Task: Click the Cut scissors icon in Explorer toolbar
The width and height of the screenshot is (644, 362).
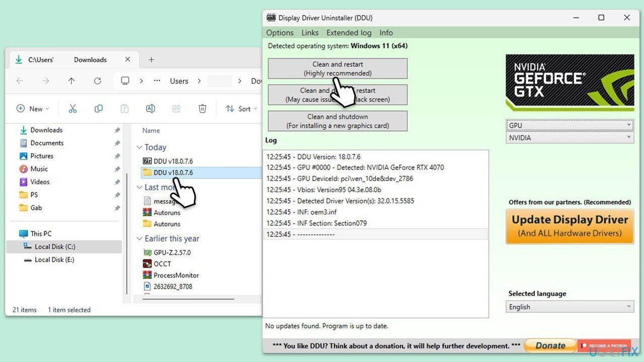Action: coord(72,109)
